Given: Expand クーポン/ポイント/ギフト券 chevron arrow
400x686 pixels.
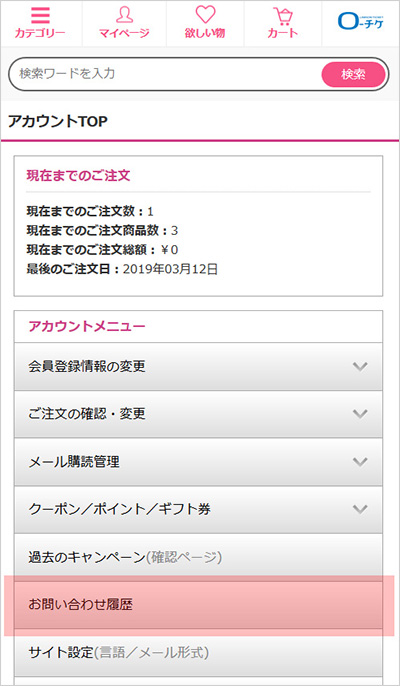Looking at the screenshot, I should click(360, 509).
